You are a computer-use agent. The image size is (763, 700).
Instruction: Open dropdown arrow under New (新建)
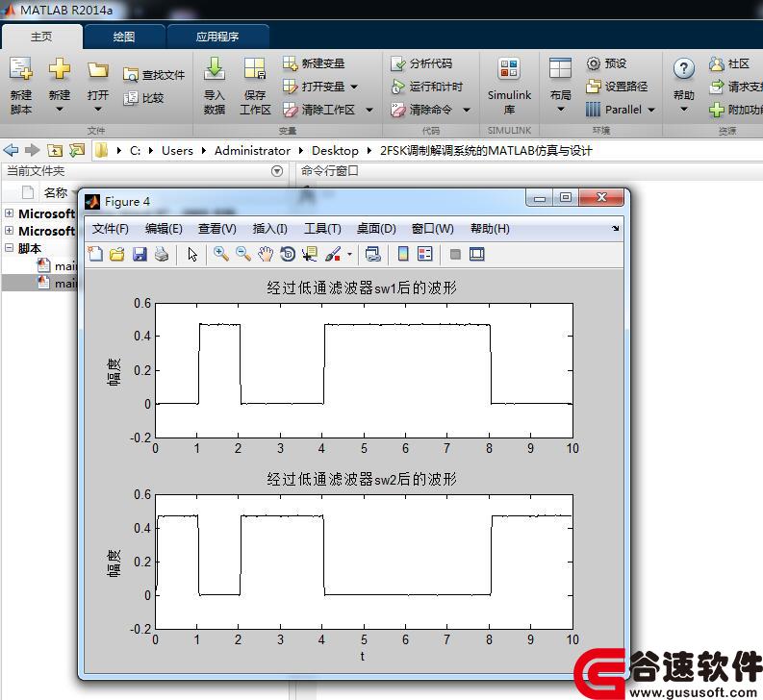[60, 110]
